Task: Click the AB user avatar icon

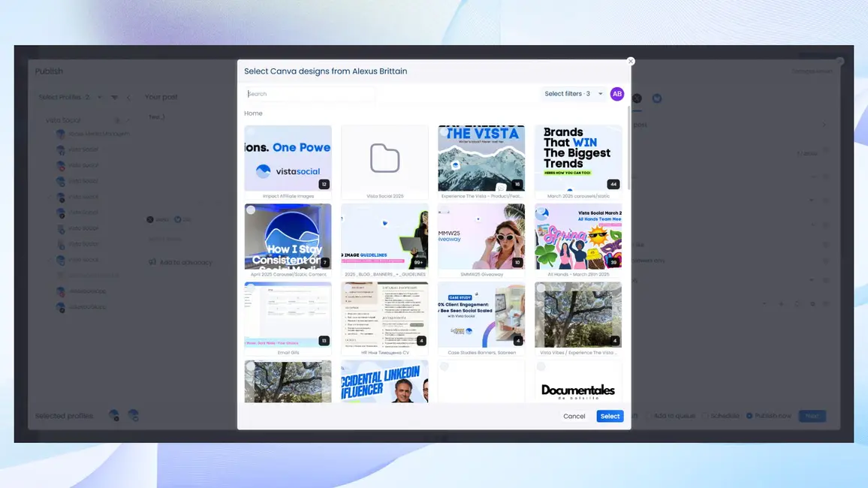Action: tap(616, 94)
